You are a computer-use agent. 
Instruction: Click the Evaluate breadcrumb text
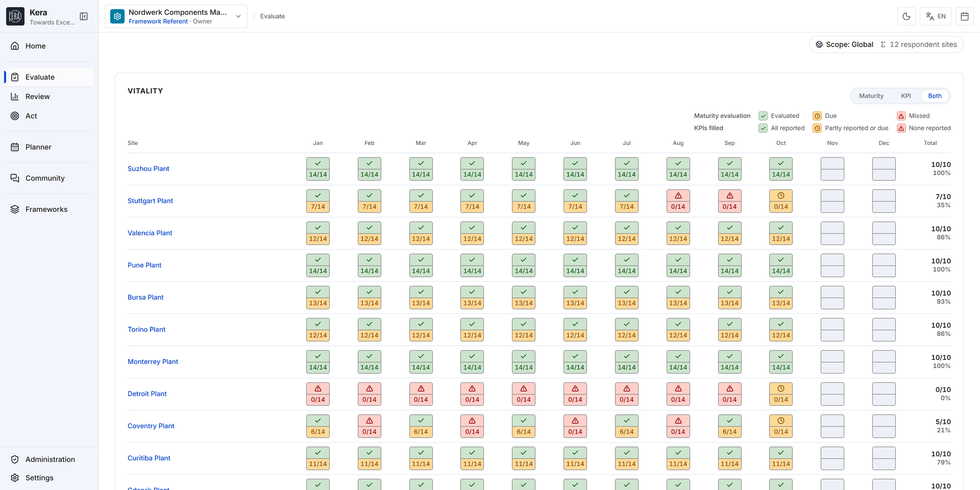click(x=273, y=16)
